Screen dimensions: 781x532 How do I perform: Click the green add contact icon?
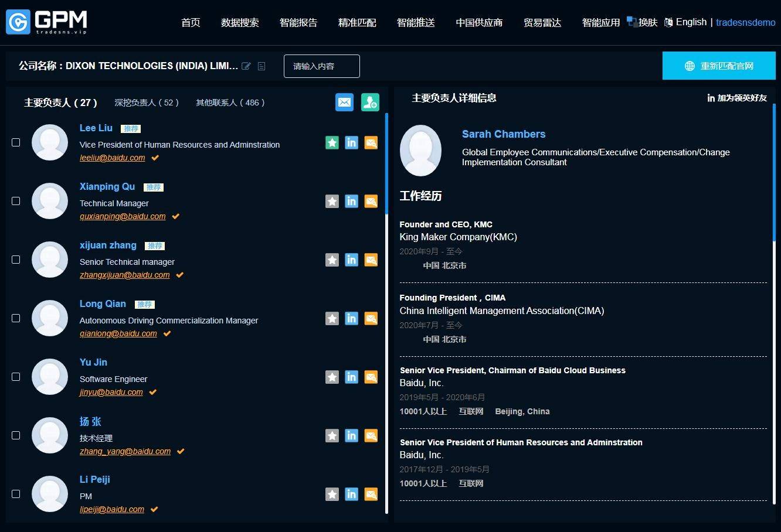(x=370, y=103)
